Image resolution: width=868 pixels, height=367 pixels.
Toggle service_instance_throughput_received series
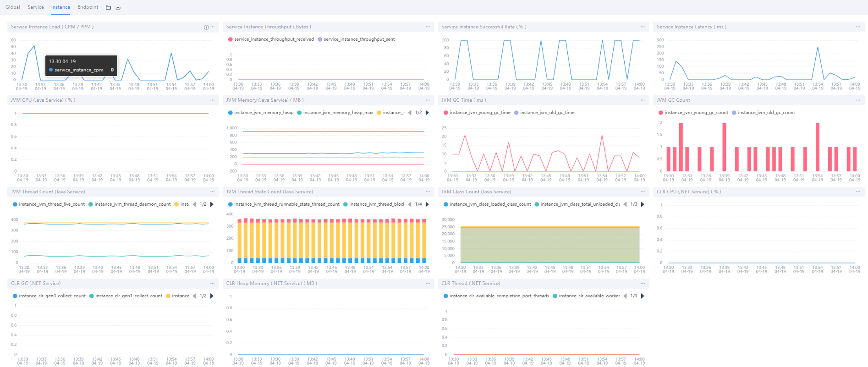coord(271,39)
